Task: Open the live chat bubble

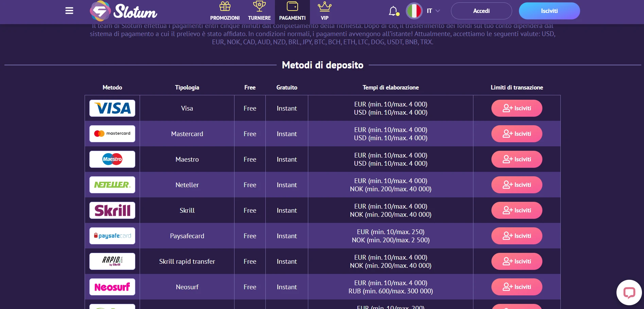Action: pyautogui.click(x=629, y=292)
